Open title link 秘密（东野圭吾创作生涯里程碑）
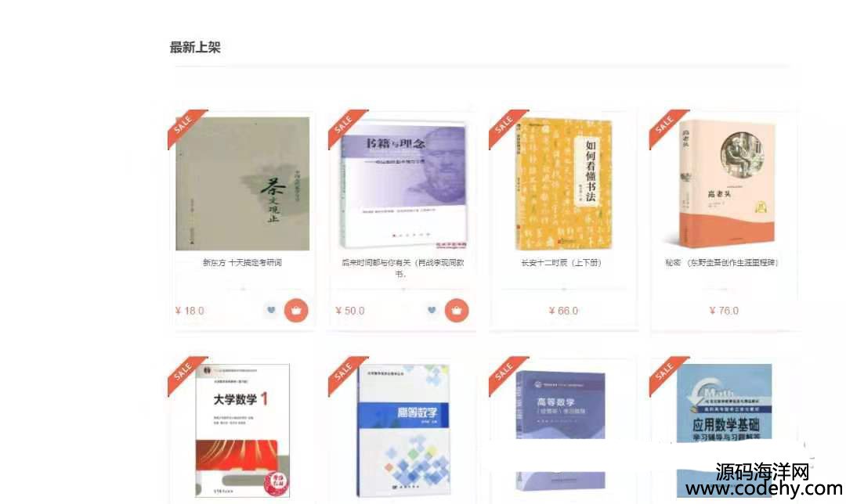The image size is (846, 504). click(x=722, y=262)
